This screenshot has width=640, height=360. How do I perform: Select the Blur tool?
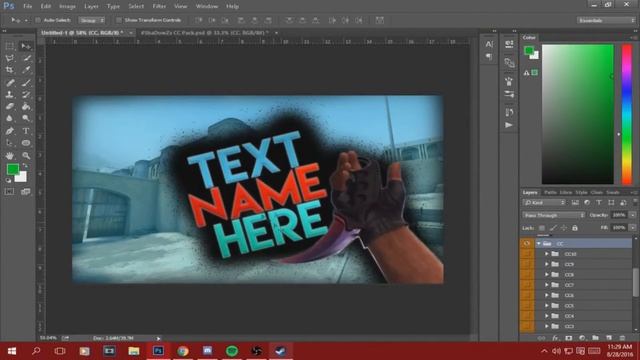point(10,118)
